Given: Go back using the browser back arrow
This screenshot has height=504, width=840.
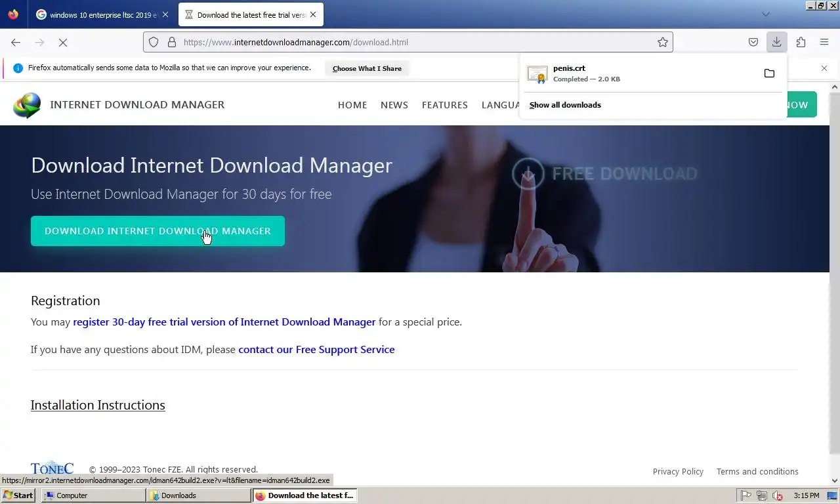Looking at the screenshot, I should [16, 42].
